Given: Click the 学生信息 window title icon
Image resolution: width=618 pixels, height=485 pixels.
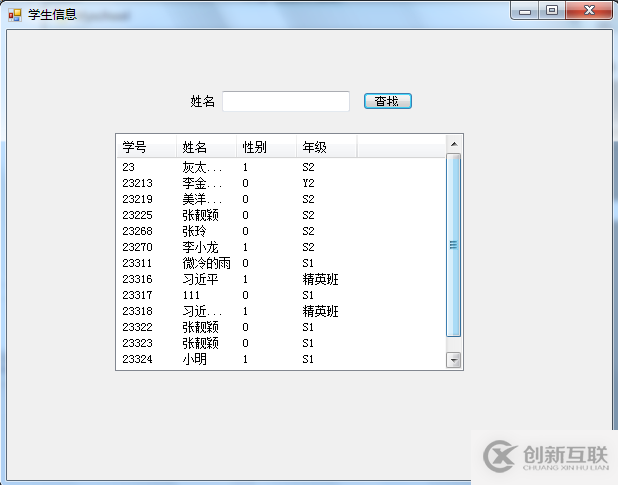Looking at the screenshot, I should 15,15.
